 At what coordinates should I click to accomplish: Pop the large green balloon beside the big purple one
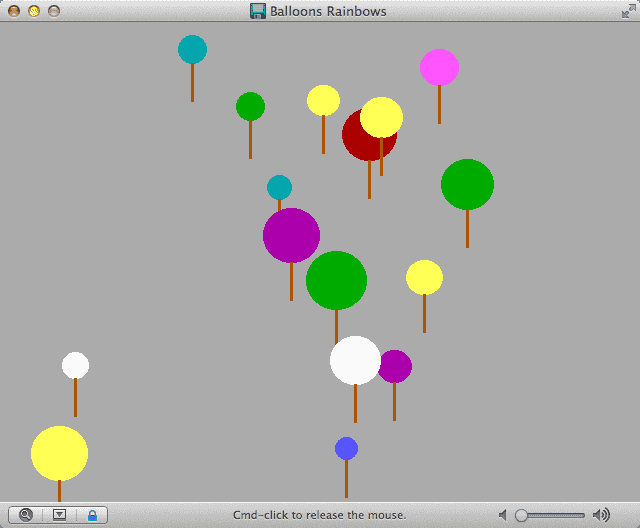(x=336, y=280)
